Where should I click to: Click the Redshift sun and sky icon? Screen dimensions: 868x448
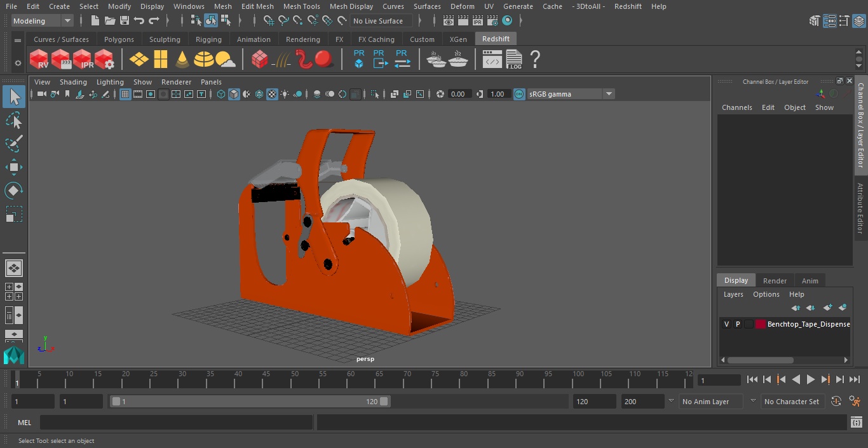pos(225,60)
